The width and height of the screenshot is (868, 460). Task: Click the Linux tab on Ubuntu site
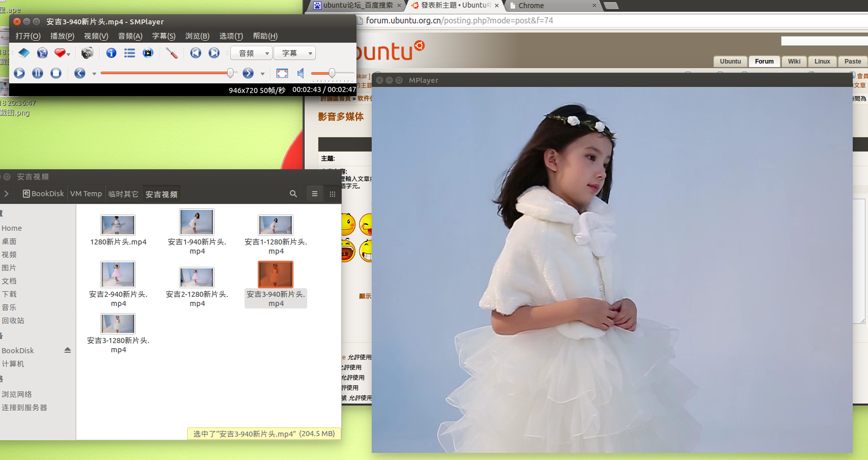[x=822, y=62]
